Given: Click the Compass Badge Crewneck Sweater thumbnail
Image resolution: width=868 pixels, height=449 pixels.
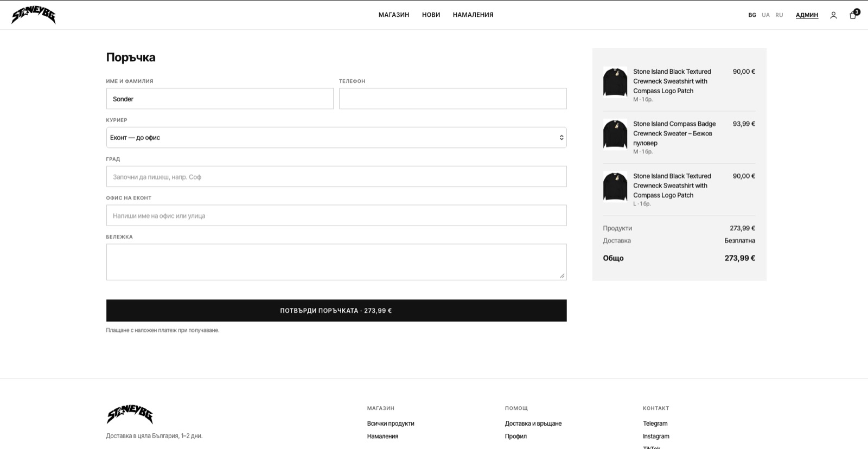Looking at the screenshot, I should [615, 133].
